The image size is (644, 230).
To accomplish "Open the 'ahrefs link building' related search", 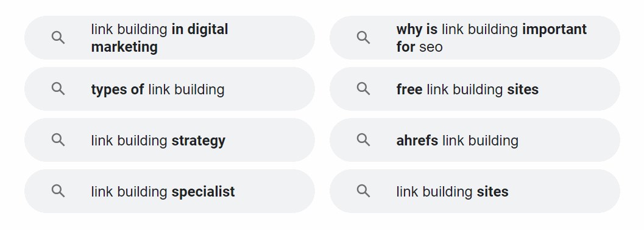I will click(475, 140).
